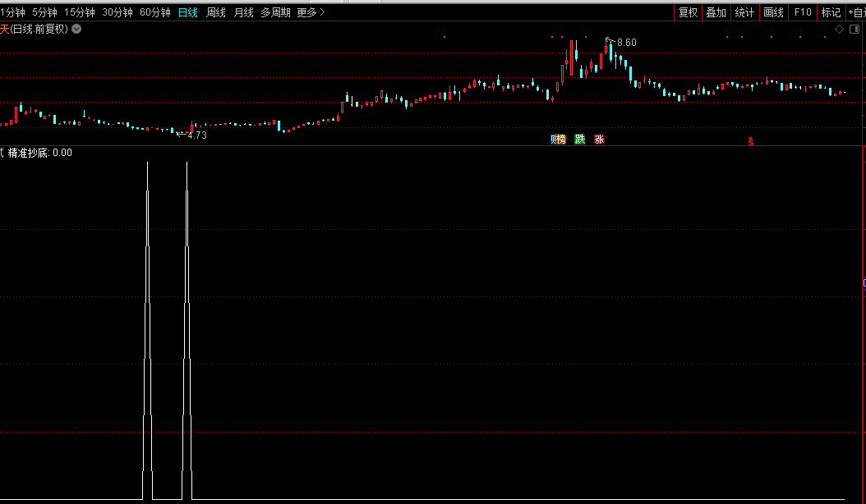Activate the 画线 drawing tool button
Image resolution: width=866 pixels, height=504 pixels.
coord(773,12)
